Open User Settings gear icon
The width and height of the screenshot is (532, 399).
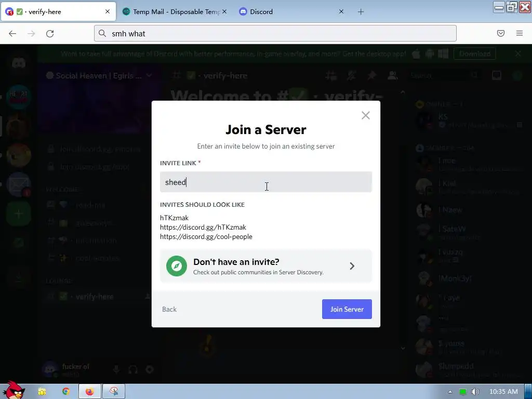click(149, 369)
